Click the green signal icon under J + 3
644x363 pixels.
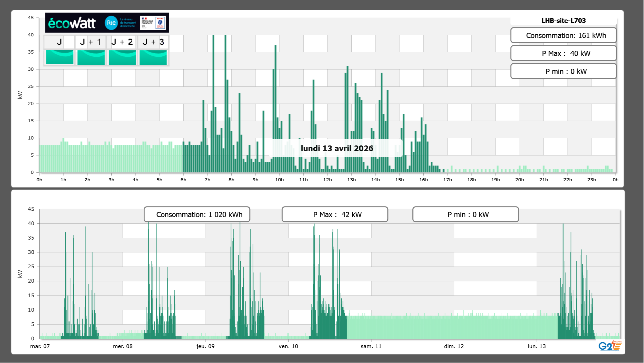(153, 57)
